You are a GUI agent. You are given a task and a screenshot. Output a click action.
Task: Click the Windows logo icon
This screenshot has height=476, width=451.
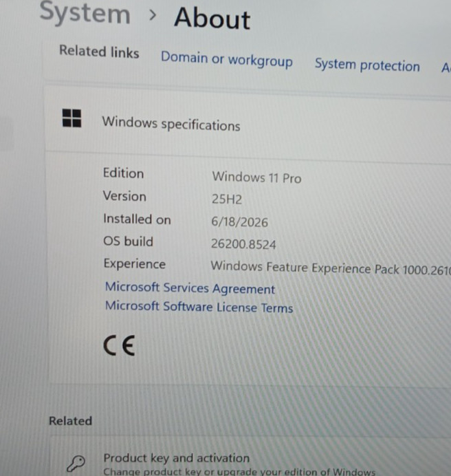pos(71,118)
